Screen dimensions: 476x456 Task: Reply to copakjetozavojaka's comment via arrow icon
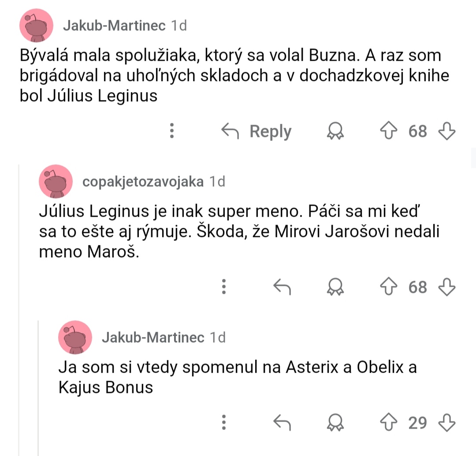[x=283, y=287]
